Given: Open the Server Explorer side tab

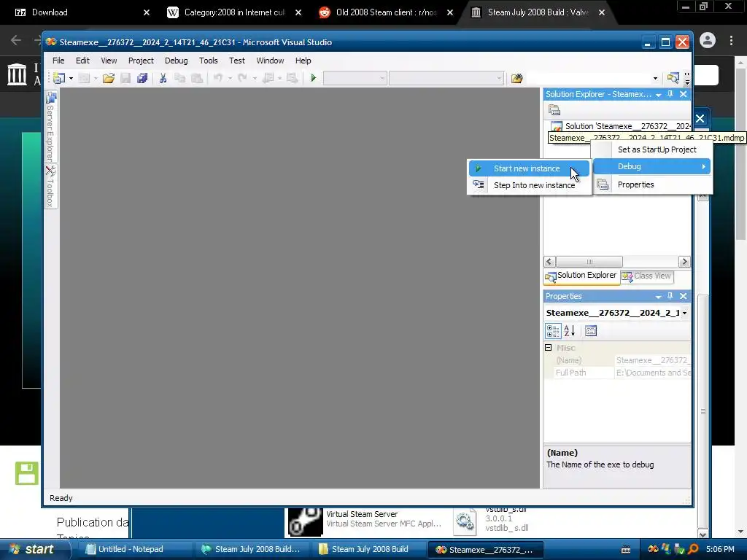Looking at the screenshot, I should (x=51, y=127).
